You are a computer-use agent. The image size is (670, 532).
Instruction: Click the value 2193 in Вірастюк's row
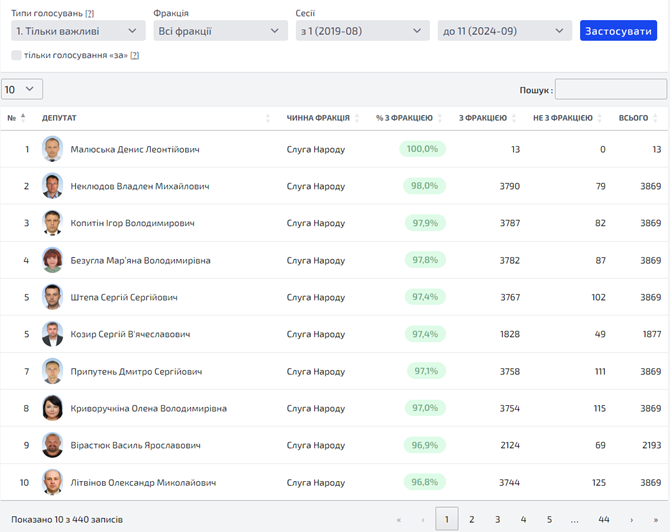pos(652,445)
